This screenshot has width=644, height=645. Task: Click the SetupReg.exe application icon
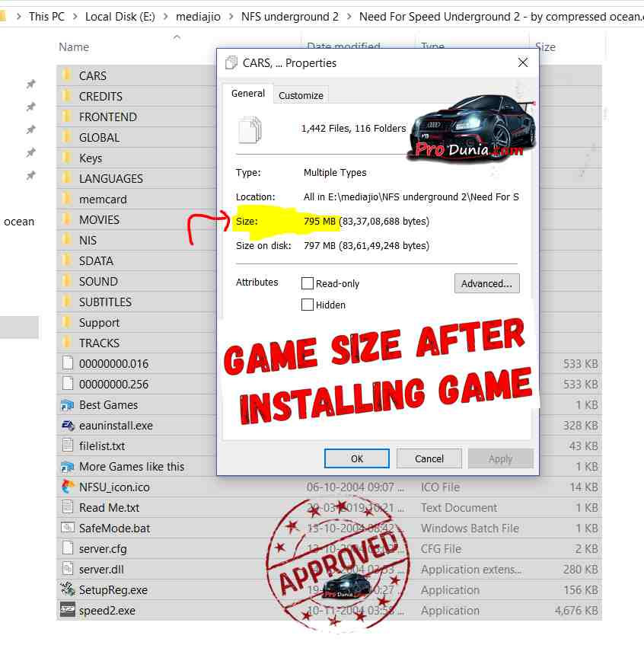[68, 589]
